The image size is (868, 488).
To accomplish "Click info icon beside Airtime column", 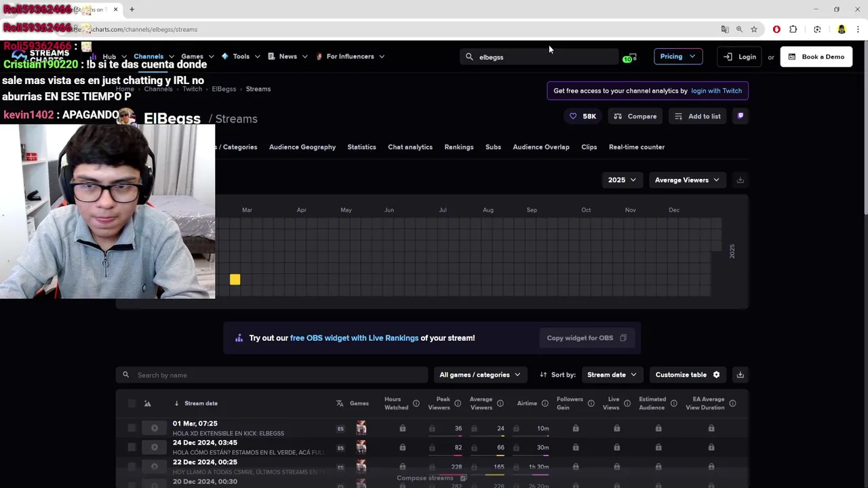I will [x=545, y=403].
